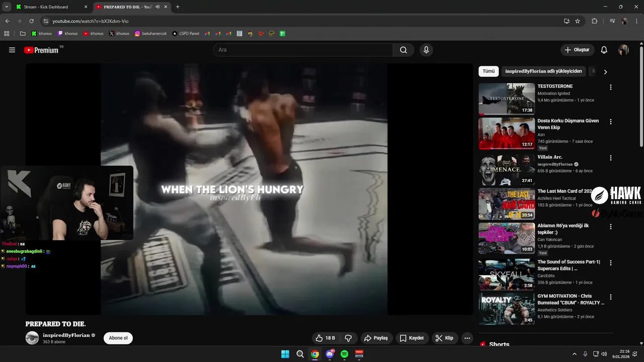Click Paylaş share button
Screen dimensions: 644x362
point(376,338)
